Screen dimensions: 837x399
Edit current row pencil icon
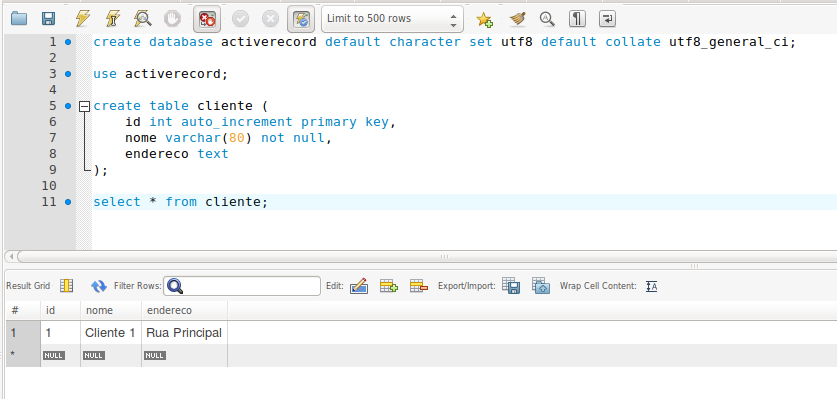359,286
